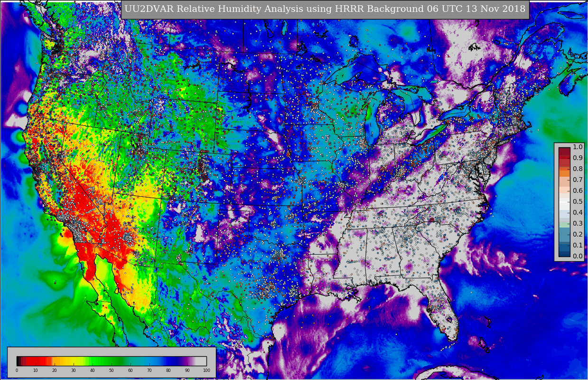
Task: Pick the pale green swatch on right colorbar
Action: [564, 225]
